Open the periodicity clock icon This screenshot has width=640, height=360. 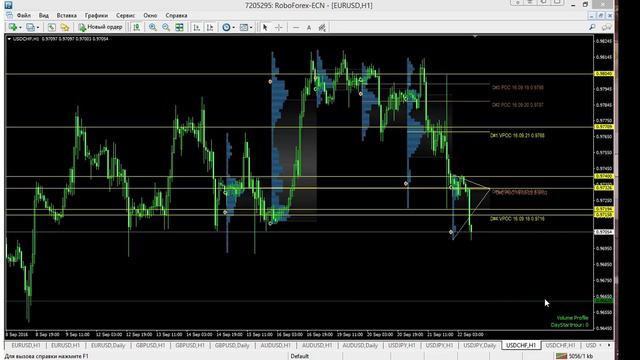tap(226, 27)
